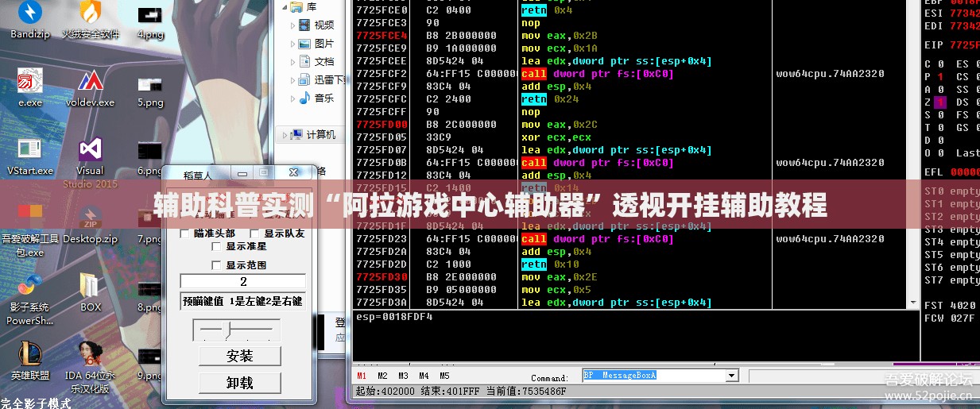The width and height of the screenshot is (980, 409).
Task: Select address 7725FD00 in disassembly
Action: pos(382,125)
